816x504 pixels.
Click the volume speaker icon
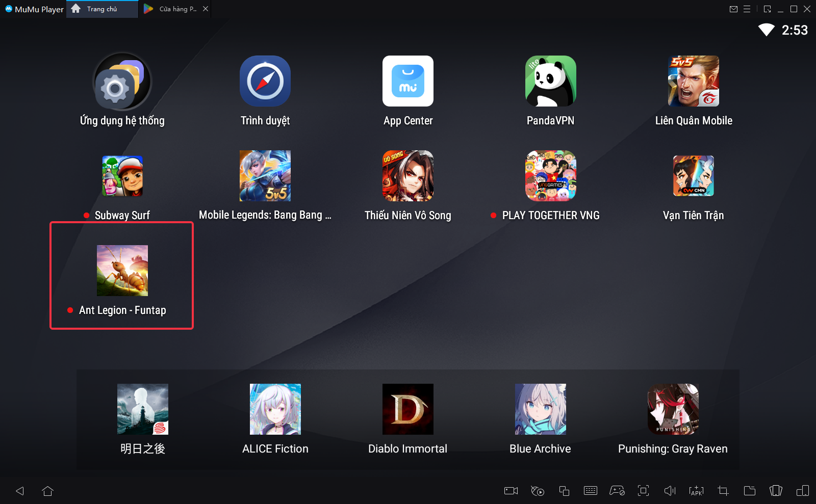670,491
